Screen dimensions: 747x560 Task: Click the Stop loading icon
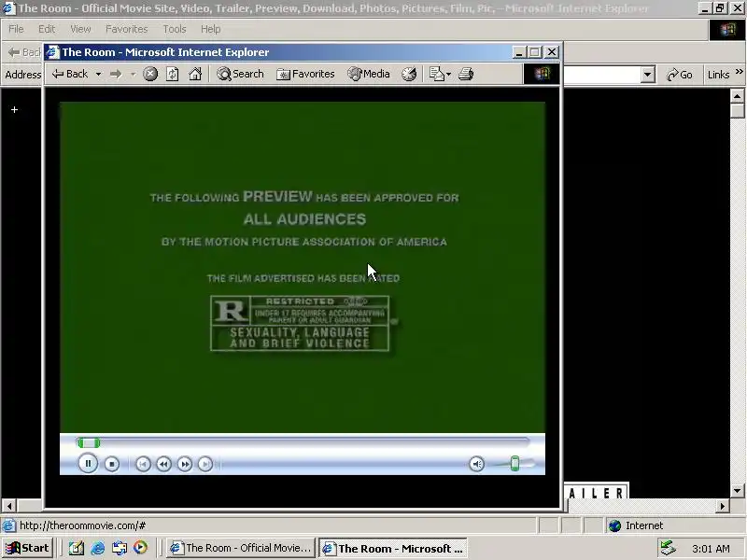click(x=150, y=74)
